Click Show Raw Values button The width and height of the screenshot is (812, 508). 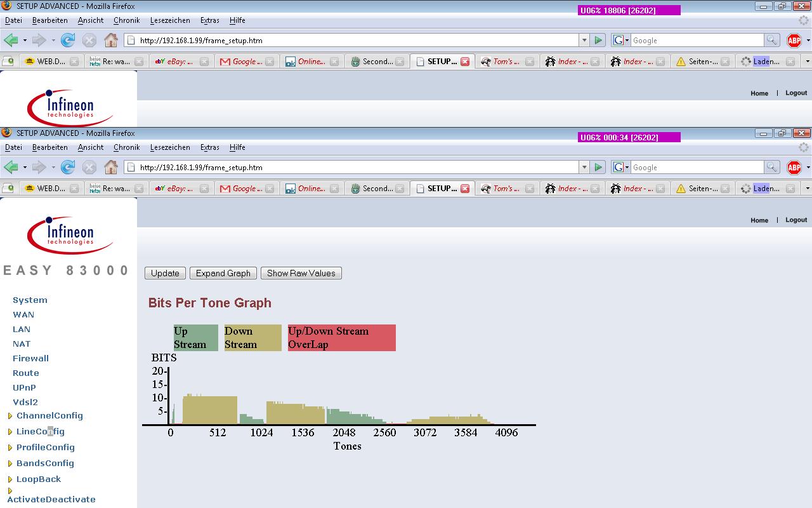(301, 273)
